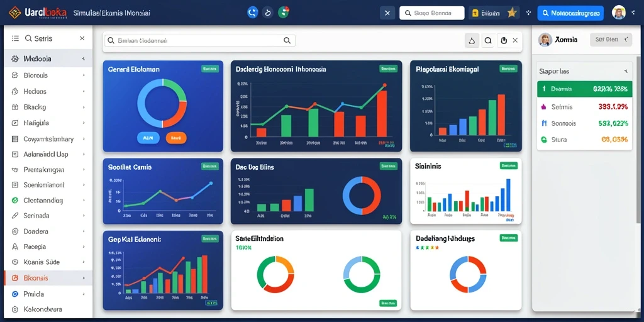The image size is (644, 322).
Task: Click the gear icon beside Madooia
Action: pyautogui.click(x=15, y=58)
